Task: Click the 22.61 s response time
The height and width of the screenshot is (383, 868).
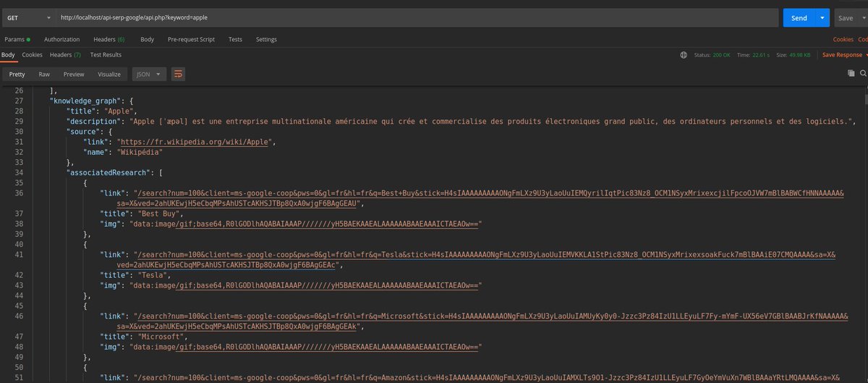Action: click(x=759, y=55)
